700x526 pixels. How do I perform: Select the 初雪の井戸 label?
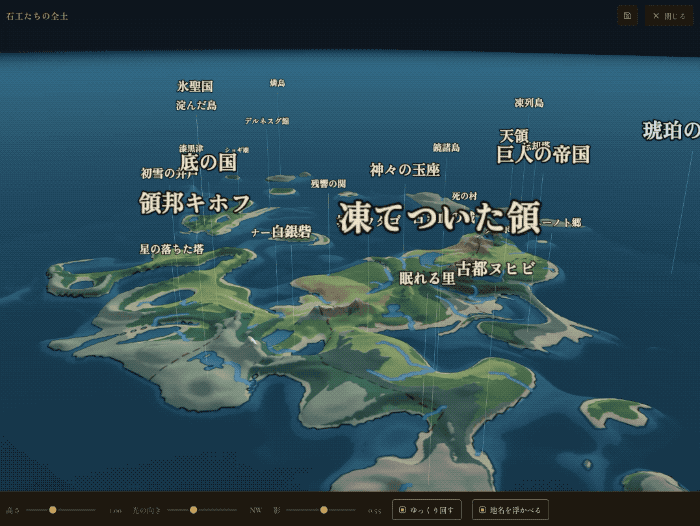coord(169,173)
